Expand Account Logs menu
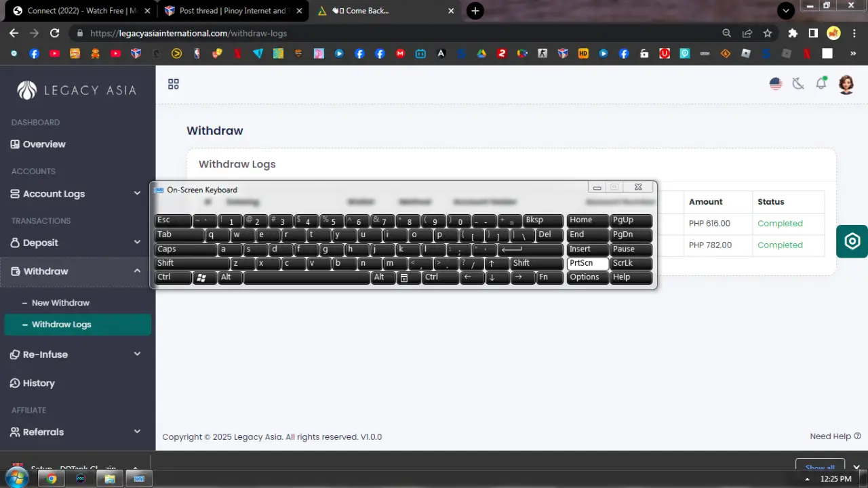The width and height of the screenshot is (868, 488). pyautogui.click(x=76, y=194)
